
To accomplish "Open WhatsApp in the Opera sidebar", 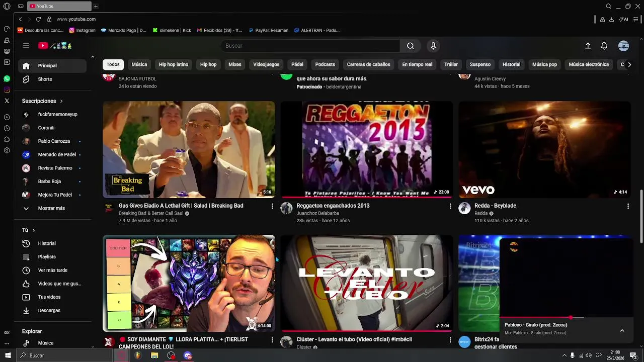I will pyautogui.click(x=7, y=79).
